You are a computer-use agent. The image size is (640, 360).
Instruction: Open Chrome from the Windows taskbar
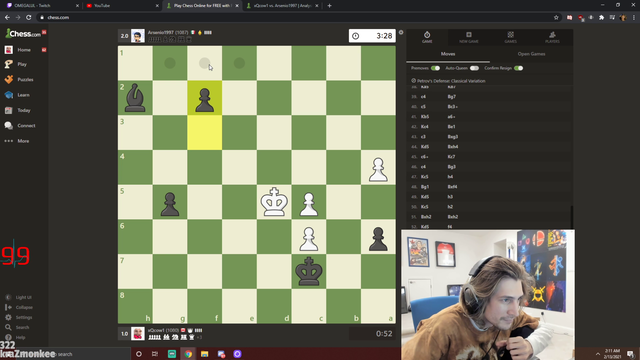[188, 354]
